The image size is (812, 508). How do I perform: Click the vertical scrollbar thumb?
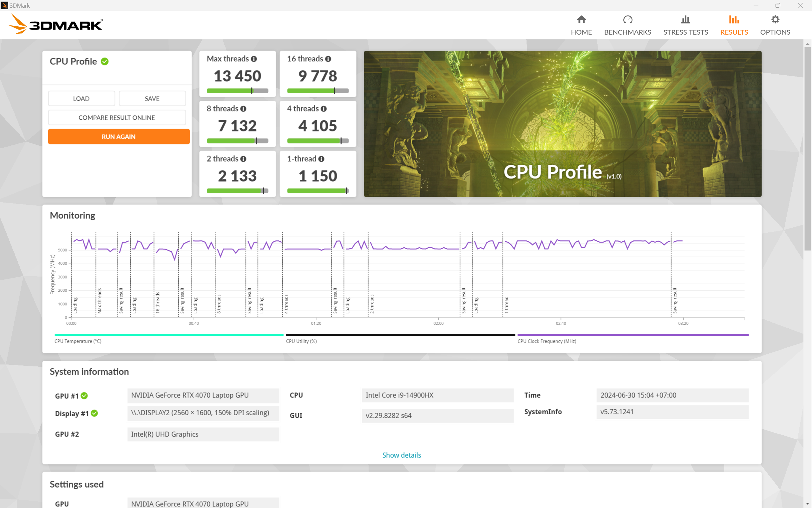pyautogui.click(x=807, y=149)
